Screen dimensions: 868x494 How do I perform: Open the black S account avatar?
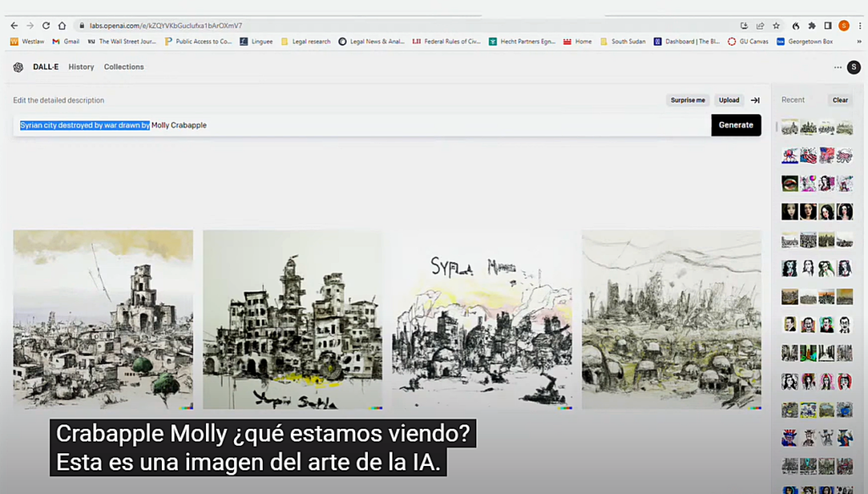pos(854,67)
